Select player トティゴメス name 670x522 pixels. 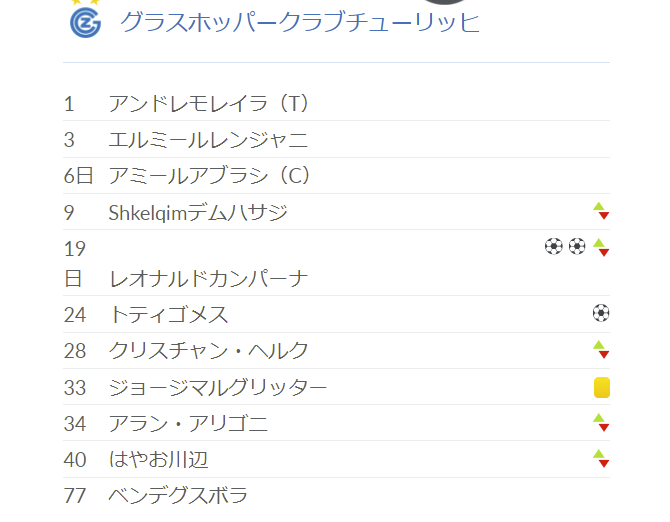(169, 315)
